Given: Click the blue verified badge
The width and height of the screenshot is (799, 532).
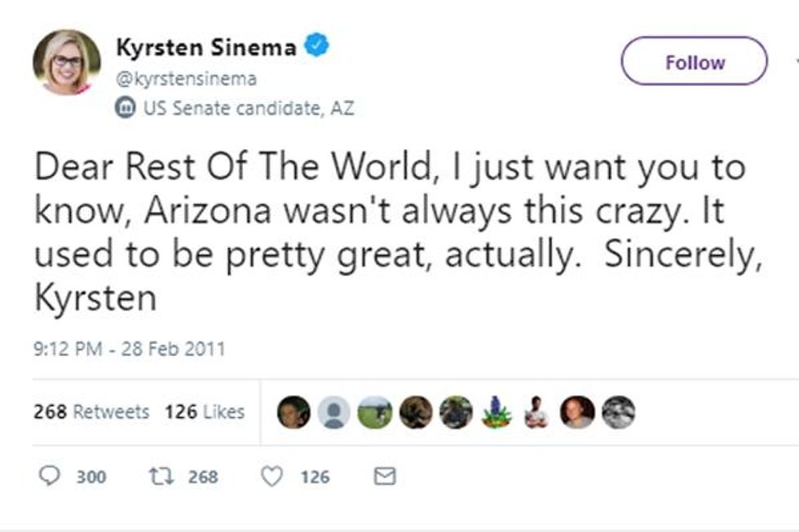Looking at the screenshot, I should [x=317, y=46].
